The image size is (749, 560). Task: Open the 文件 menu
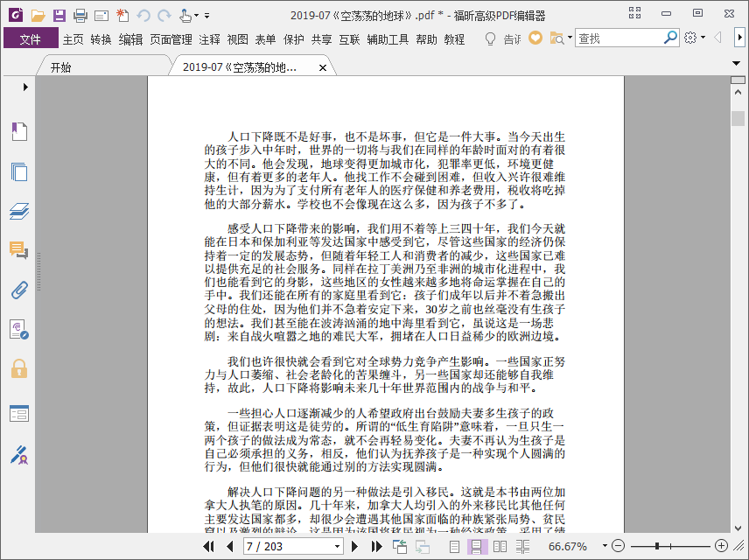31,38
